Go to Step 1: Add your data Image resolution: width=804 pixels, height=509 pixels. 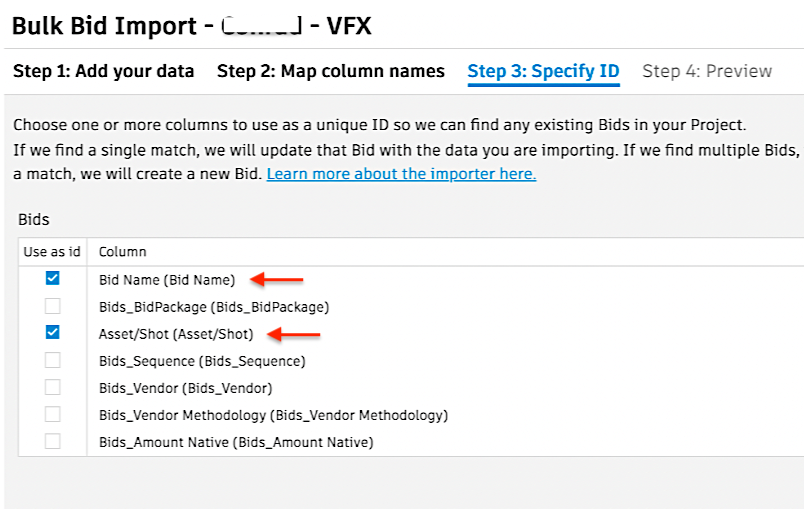click(105, 72)
